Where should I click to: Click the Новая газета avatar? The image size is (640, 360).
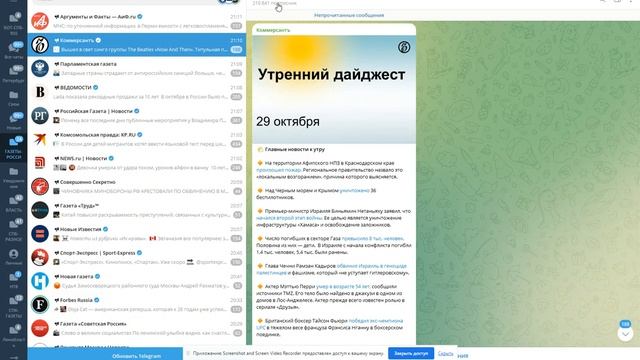tap(40, 281)
